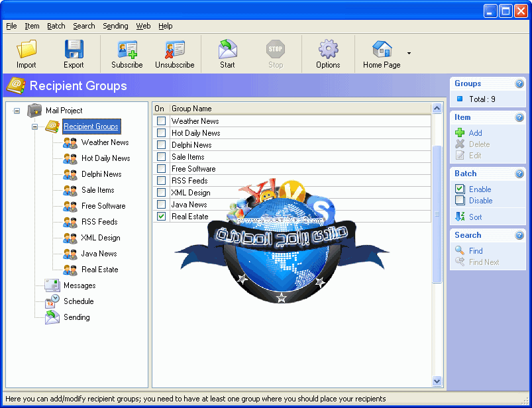Image resolution: width=532 pixels, height=408 pixels.
Task: Click the Hot Daily News group icon
Action: (70, 159)
